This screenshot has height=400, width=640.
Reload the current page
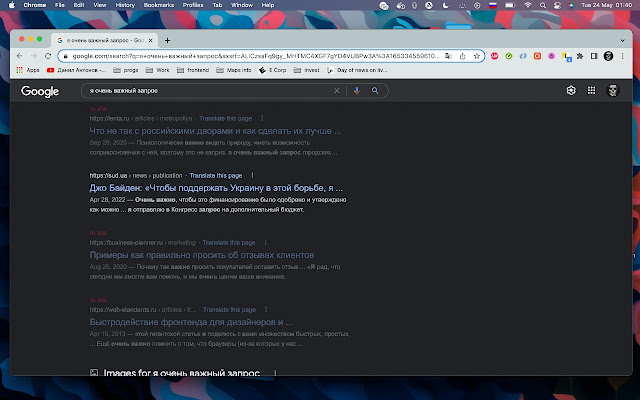tap(48, 56)
